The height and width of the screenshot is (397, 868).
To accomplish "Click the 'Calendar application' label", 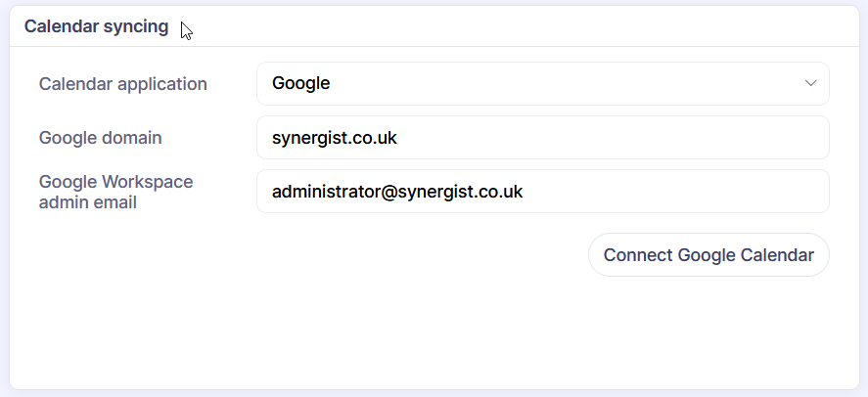I will coord(123,84).
